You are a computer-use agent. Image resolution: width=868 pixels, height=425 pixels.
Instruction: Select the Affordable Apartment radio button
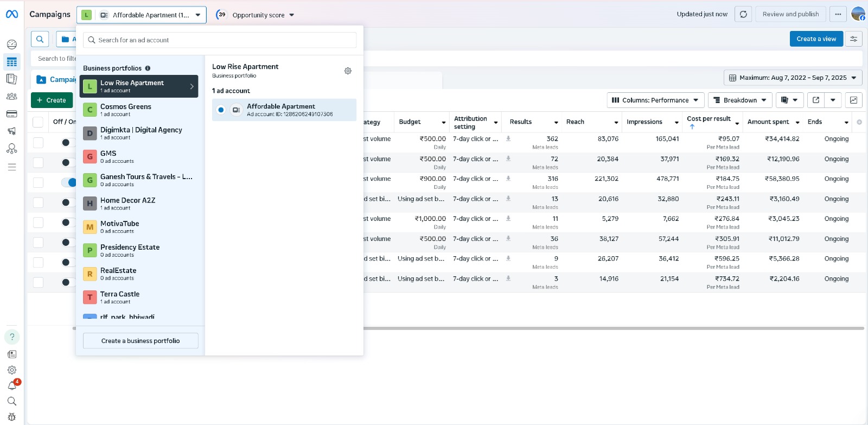click(x=221, y=110)
